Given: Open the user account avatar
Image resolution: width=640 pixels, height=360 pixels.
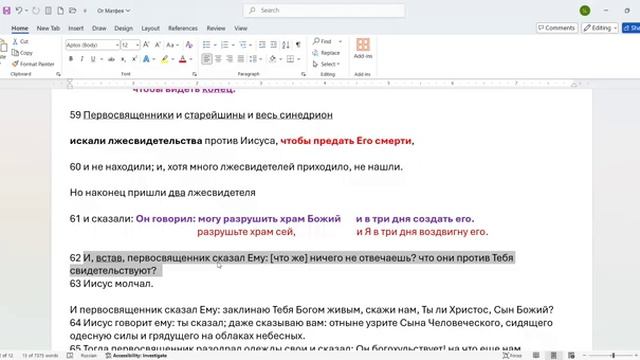Looking at the screenshot, I should click(585, 11).
